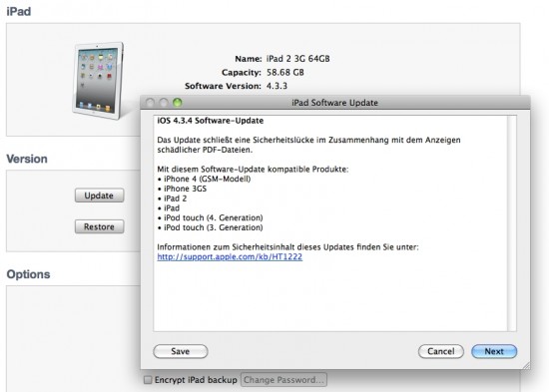Click the 'iPad Software Update' title bar text

pos(334,103)
